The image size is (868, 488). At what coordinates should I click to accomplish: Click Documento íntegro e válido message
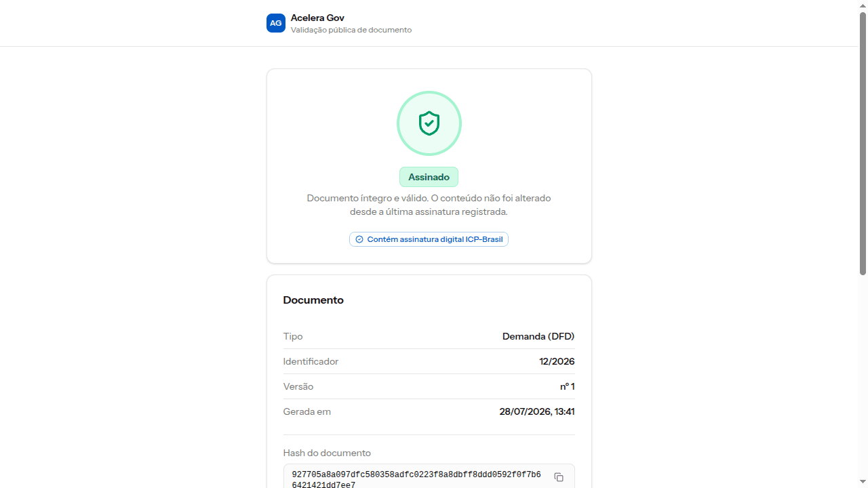click(429, 205)
